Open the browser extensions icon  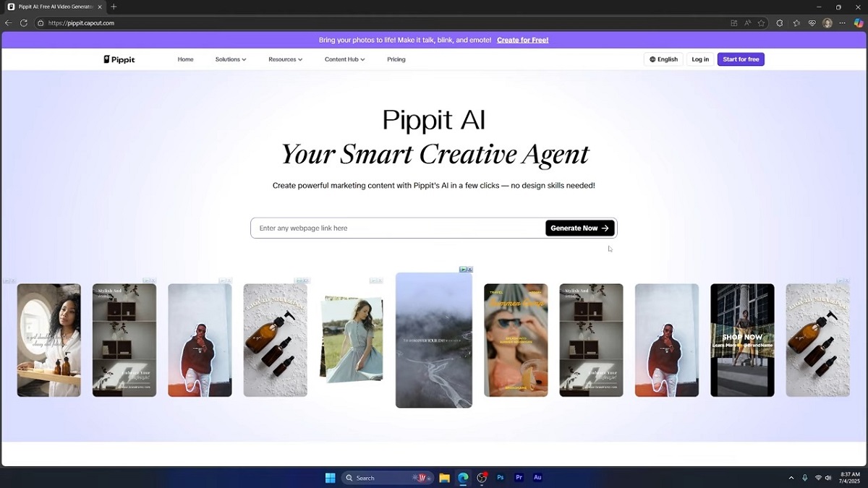click(x=780, y=23)
